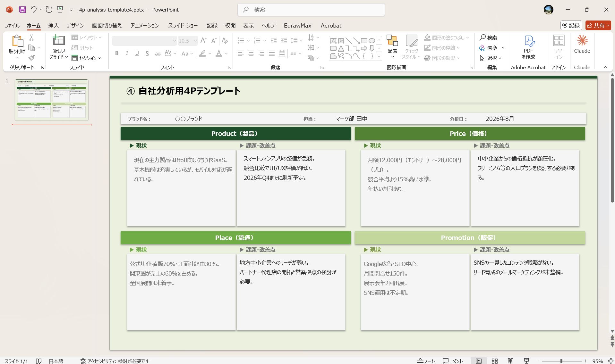
Task: Start Slide Show from the status bar
Action: click(x=526, y=361)
